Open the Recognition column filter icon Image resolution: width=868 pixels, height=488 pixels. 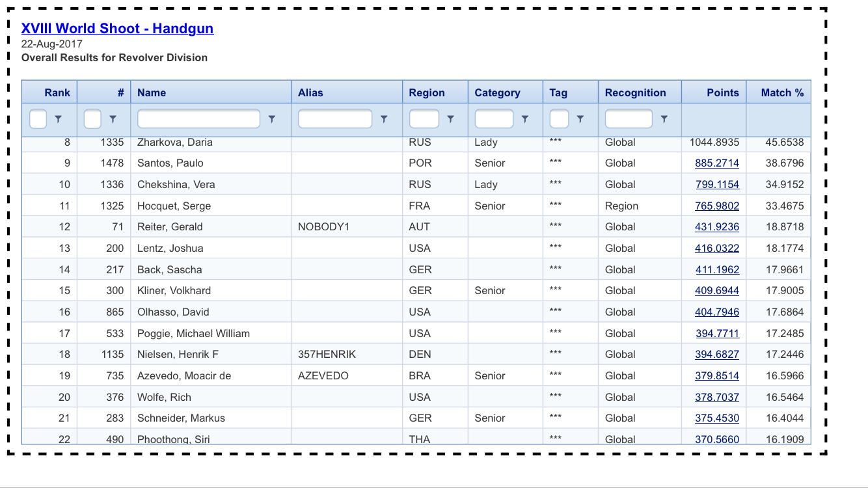664,119
